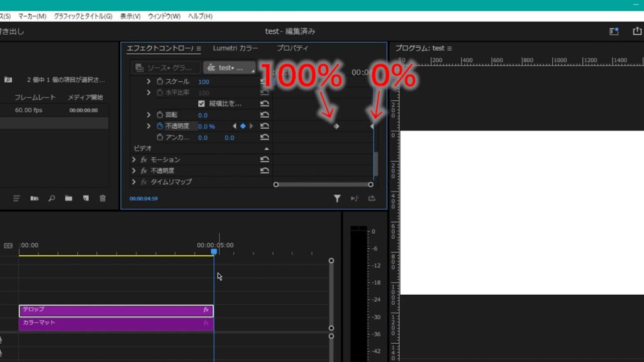Toggle the CC captions track button
Screen dimensions: 644x362
pyautogui.click(x=8, y=246)
